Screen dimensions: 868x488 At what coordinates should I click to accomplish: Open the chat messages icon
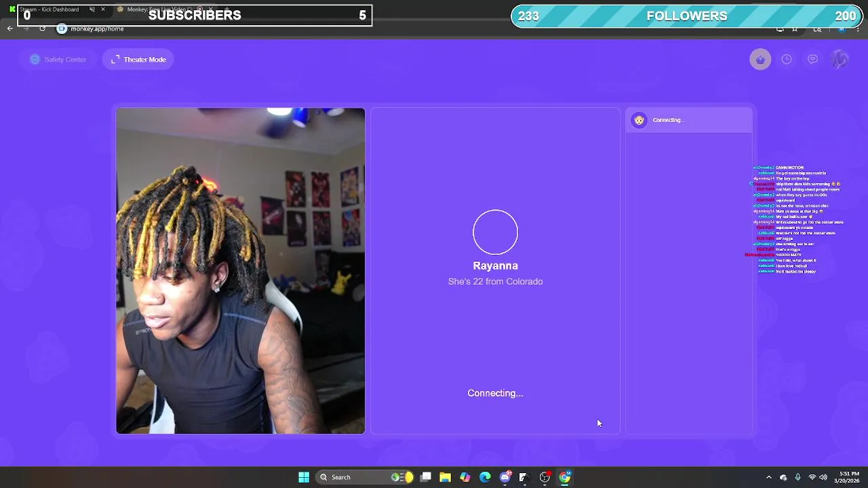(812, 60)
